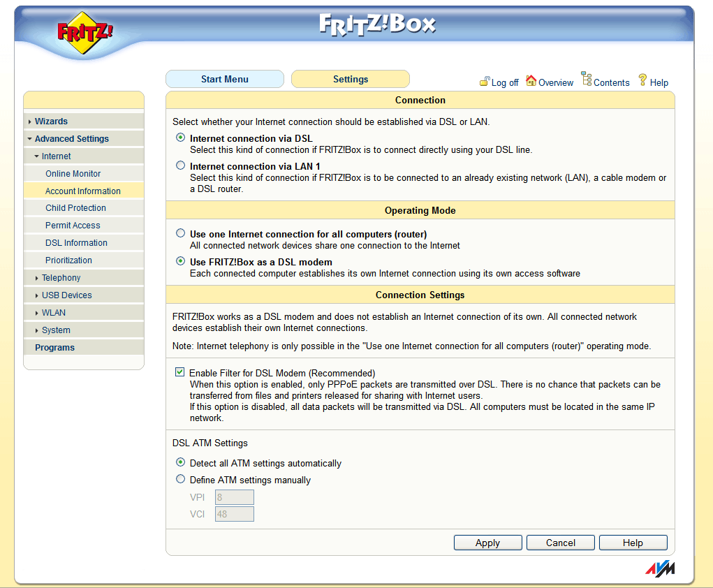Click the FRITZ!Box title banner

[377, 24]
